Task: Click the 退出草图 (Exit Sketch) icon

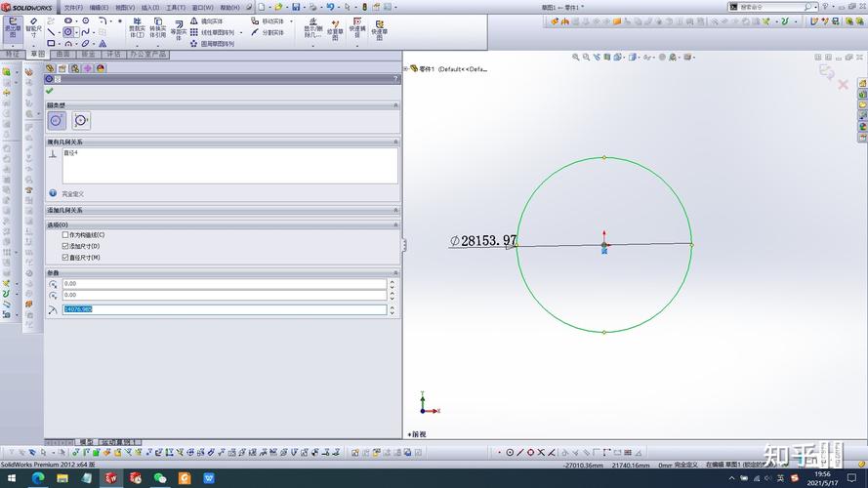Action: tap(14, 25)
